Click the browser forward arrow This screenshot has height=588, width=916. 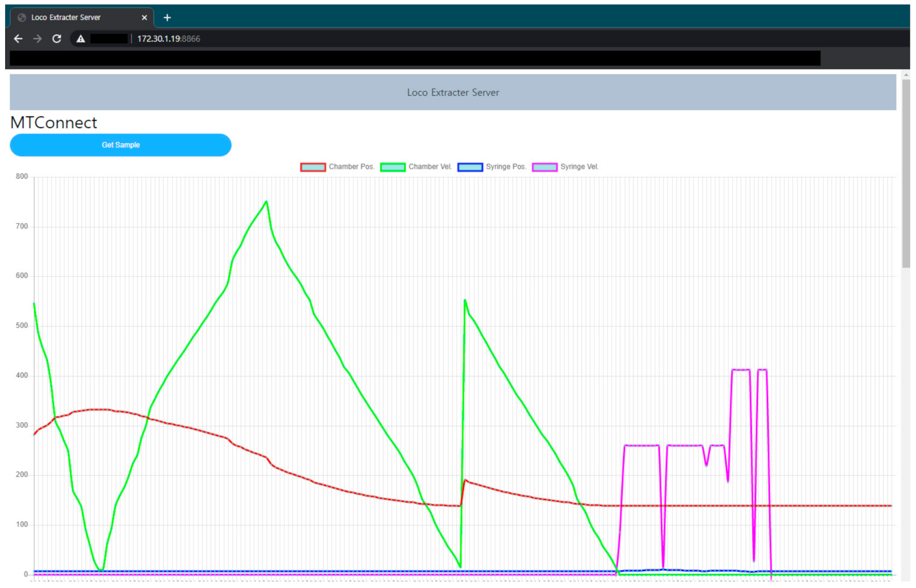click(37, 38)
